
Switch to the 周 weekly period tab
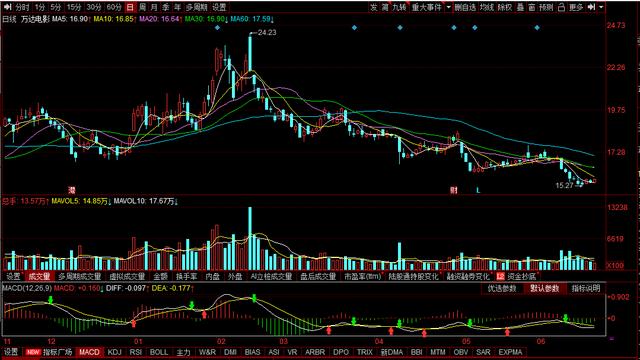[142, 7]
